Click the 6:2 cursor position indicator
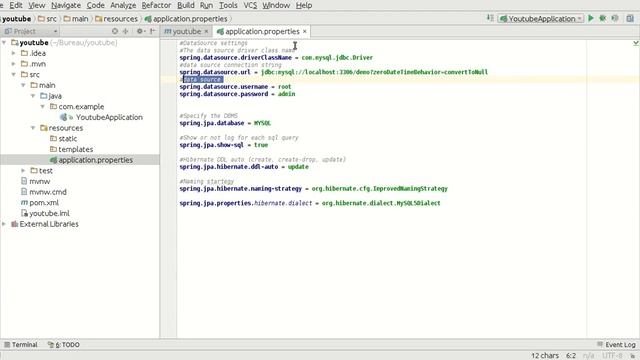Viewport: 640px width, 360px height. click(x=571, y=356)
